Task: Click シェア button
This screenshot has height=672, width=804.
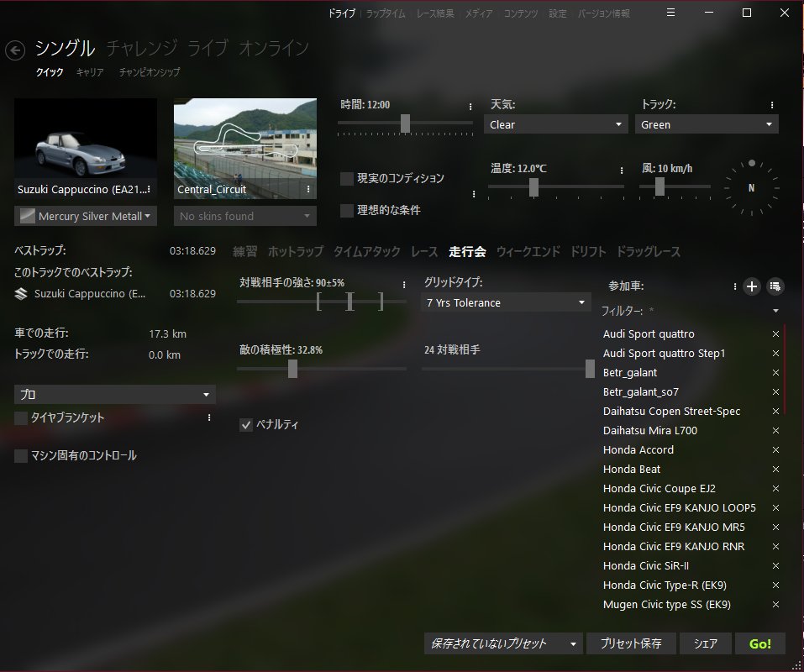Action: pyautogui.click(x=706, y=643)
